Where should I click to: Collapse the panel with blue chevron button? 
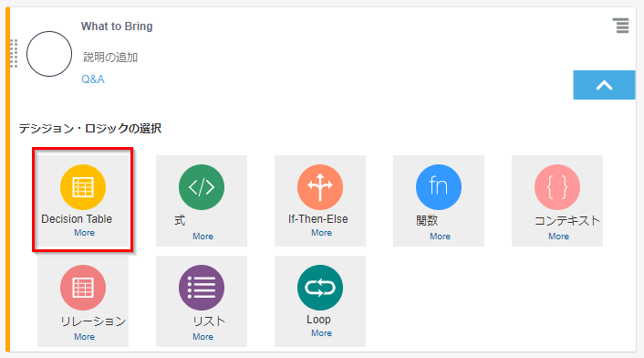click(604, 85)
